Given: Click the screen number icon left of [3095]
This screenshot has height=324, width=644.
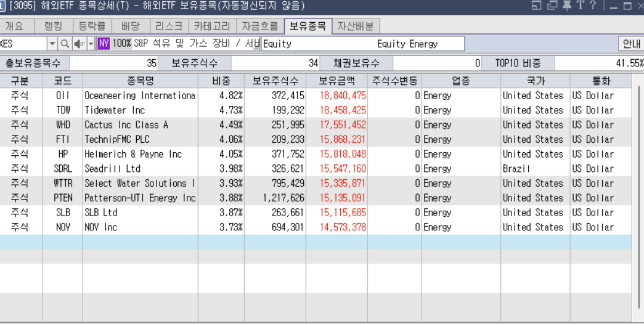Looking at the screenshot, I should coord(2,6).
